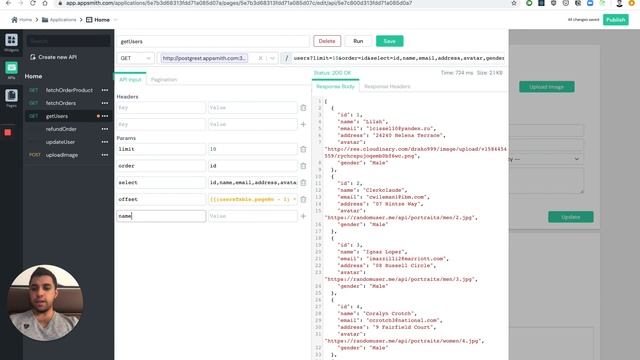Click the limit param value field
The width and height of the screenshot is (640, 360).
[x=253, y=149]
